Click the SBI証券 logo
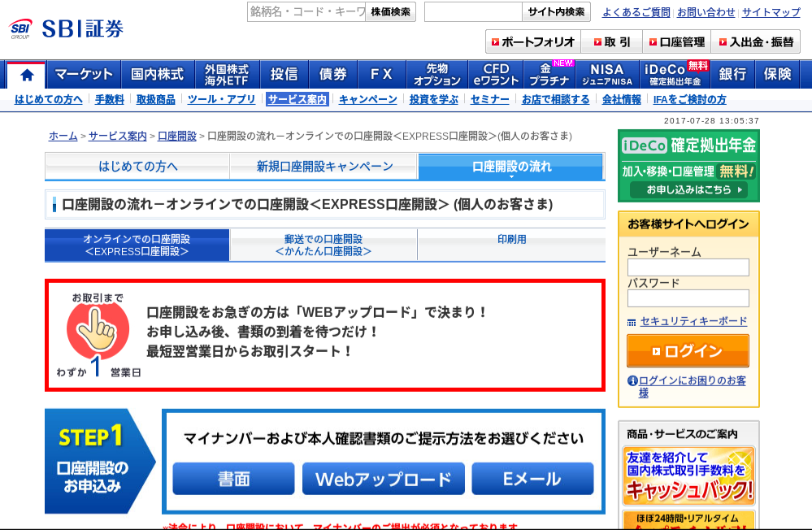This screenshot has height=530, width=812. (x=67, y=28)
